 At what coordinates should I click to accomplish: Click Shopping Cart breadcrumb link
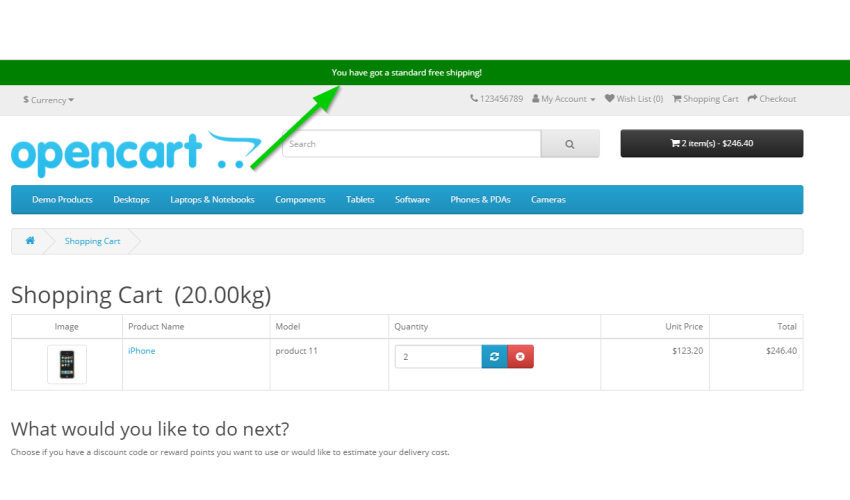[93, 241]
